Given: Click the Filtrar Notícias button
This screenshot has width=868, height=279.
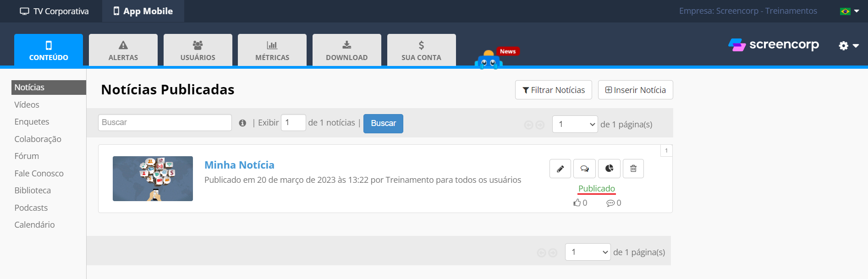Looking at the screenshot, I should (553, 90).
